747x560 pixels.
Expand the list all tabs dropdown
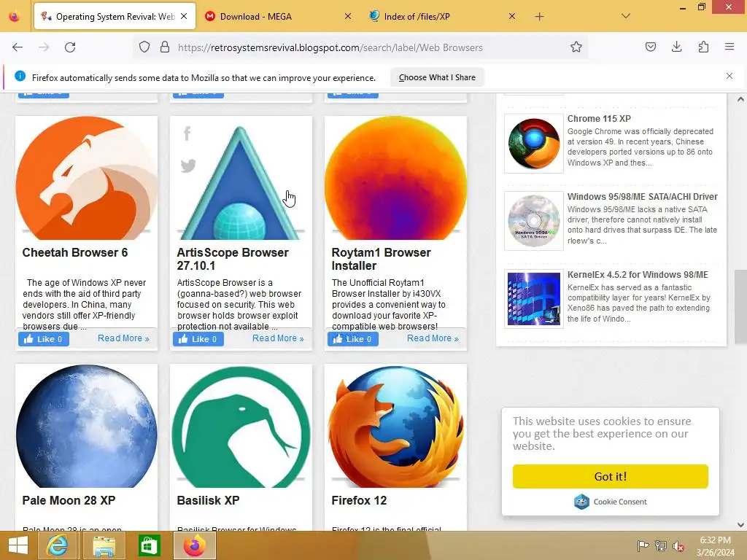point(626,16)
